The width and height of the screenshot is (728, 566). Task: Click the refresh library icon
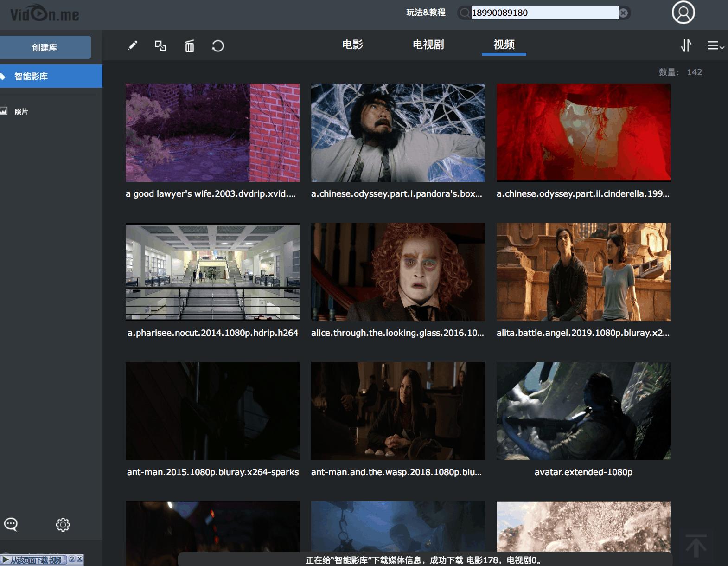coord(217,46)
